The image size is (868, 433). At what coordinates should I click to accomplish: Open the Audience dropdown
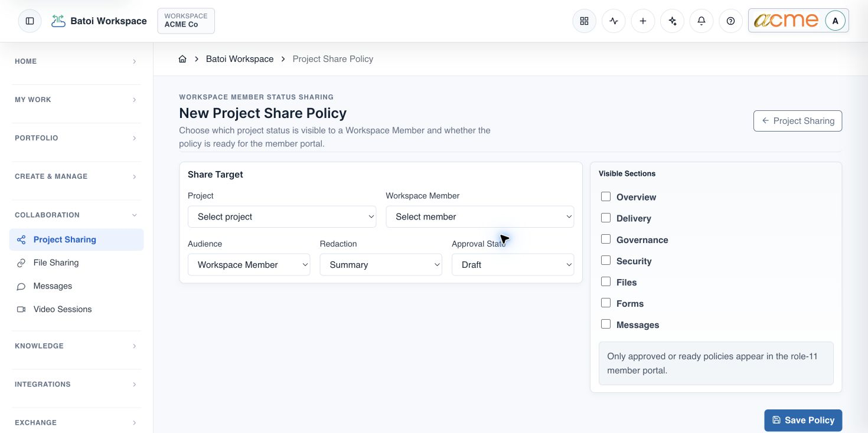[249, 265]
